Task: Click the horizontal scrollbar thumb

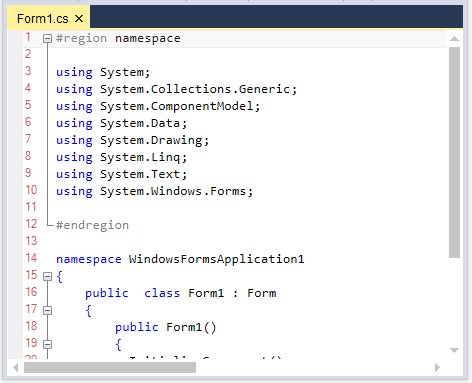Action: 110,368
